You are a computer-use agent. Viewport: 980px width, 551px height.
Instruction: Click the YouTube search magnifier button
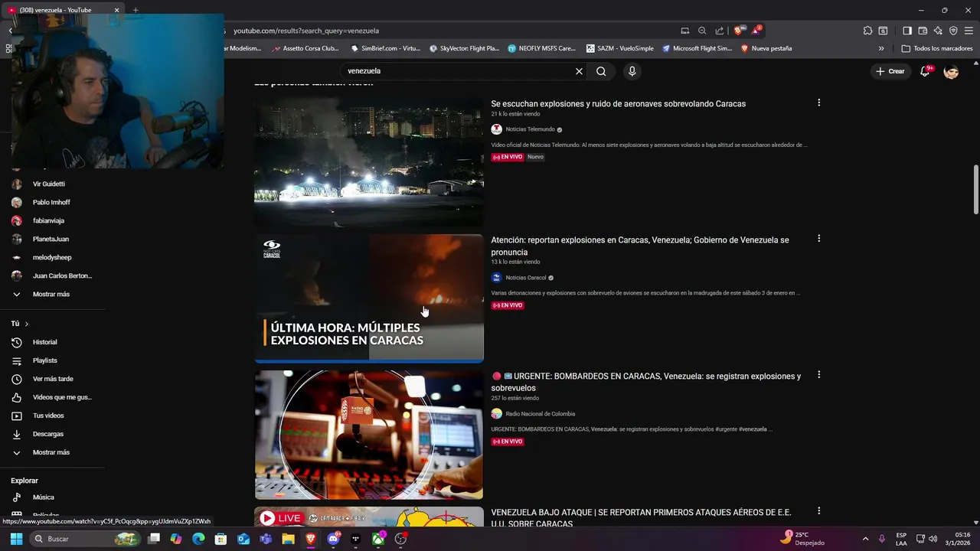pos(601,71)
